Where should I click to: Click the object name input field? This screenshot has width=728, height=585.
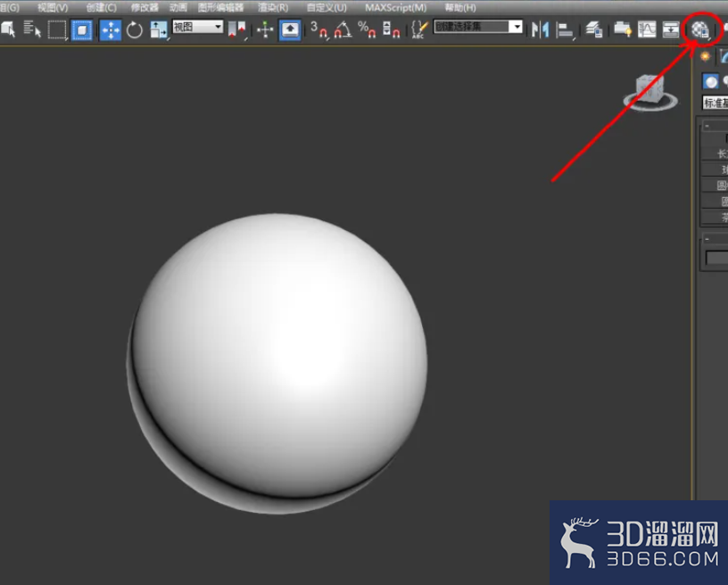716,258
